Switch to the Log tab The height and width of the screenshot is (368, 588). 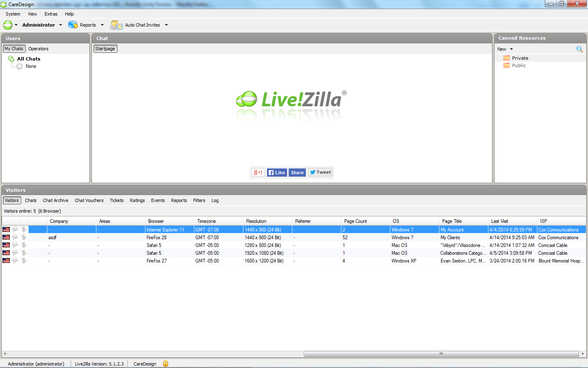click(215, 200)
